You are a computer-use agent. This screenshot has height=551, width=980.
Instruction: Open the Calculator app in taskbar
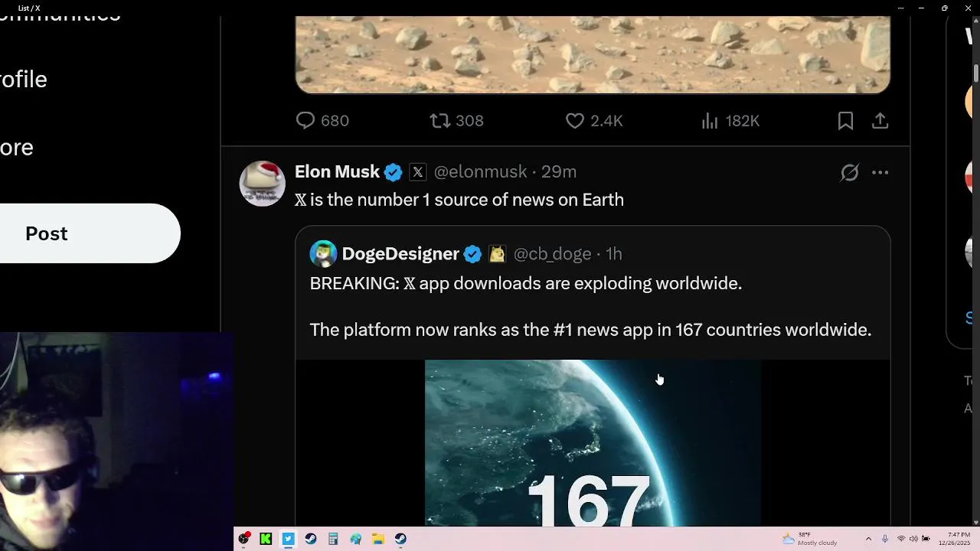pos(333,539)
